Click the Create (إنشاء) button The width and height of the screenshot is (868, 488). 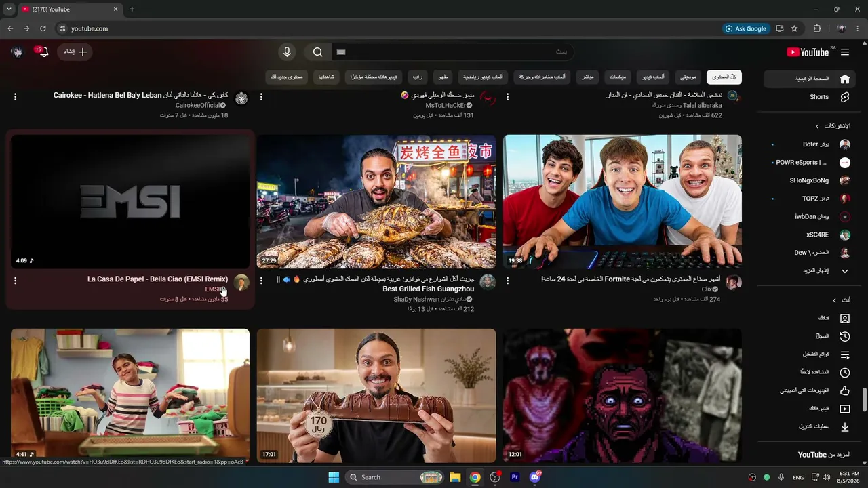tap(75, 52)
